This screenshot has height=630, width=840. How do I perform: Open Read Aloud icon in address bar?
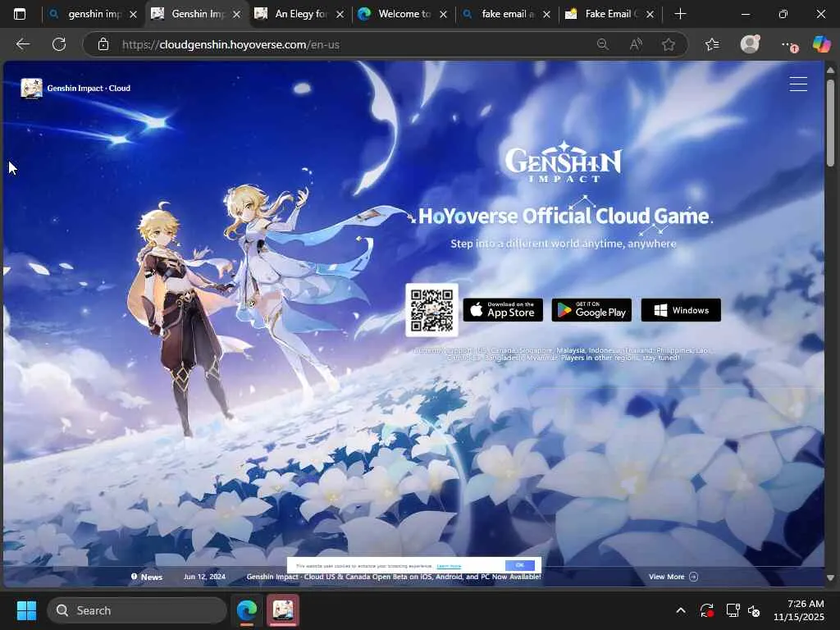pos(636,44)
